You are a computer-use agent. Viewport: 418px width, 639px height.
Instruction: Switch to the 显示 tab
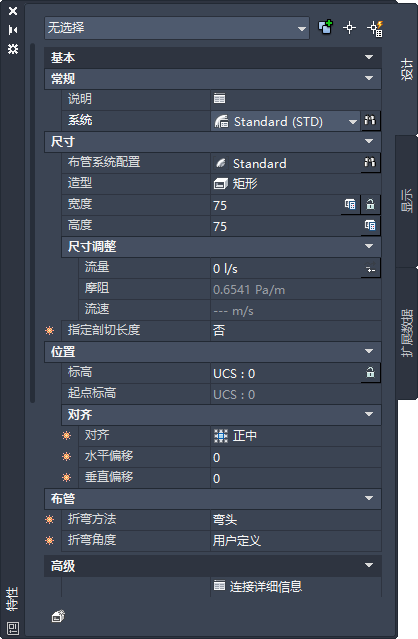tap(407, 201)
